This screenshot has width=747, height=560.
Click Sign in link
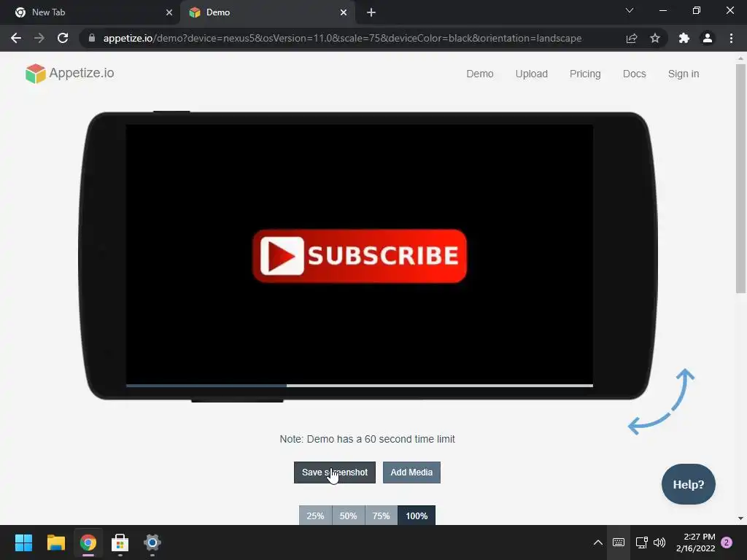684,74
